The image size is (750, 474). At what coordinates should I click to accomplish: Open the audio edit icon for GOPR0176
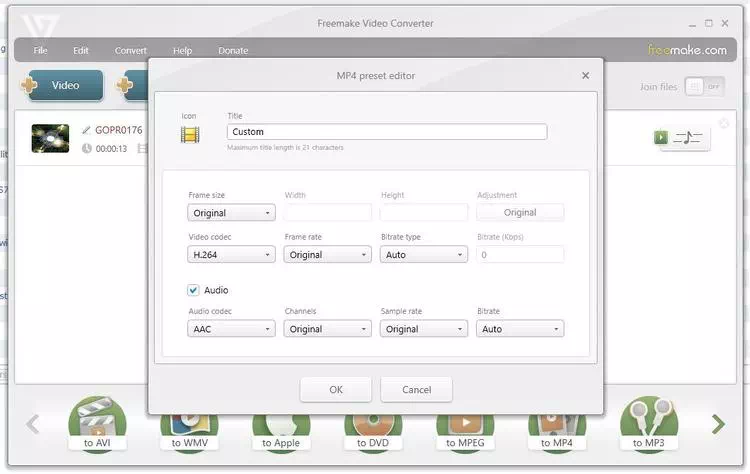click(682, 138)
